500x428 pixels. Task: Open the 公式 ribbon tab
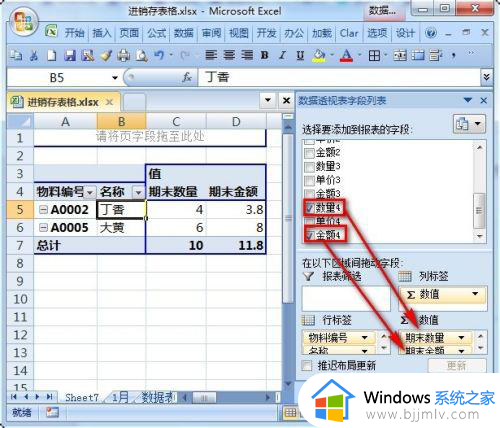[x=157, y=33]
